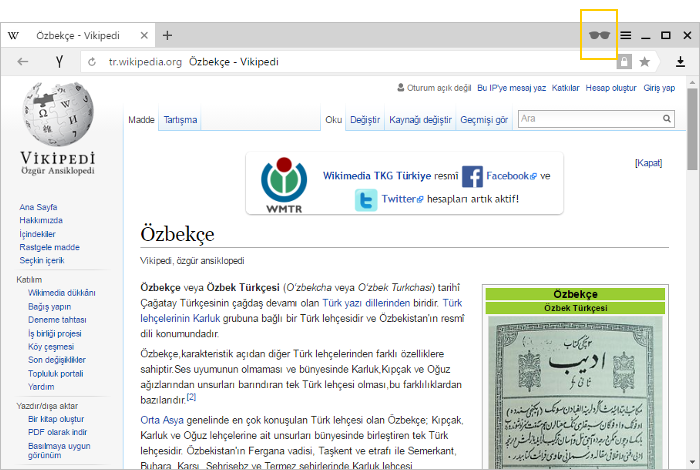The image size is (700, 470).
Task: Click PDF olarak indir link
Action: [57, 432]
